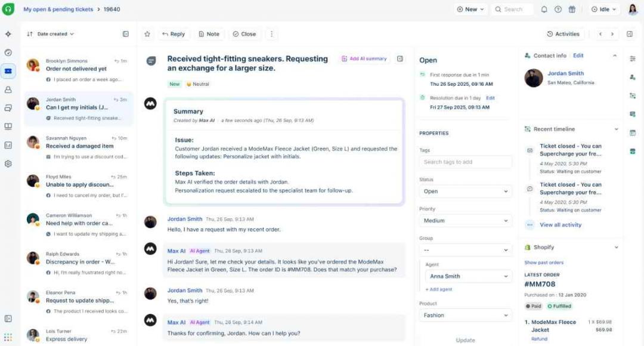
Task: Open more ticket actions three-dot menu
Action: click(271, 34)
